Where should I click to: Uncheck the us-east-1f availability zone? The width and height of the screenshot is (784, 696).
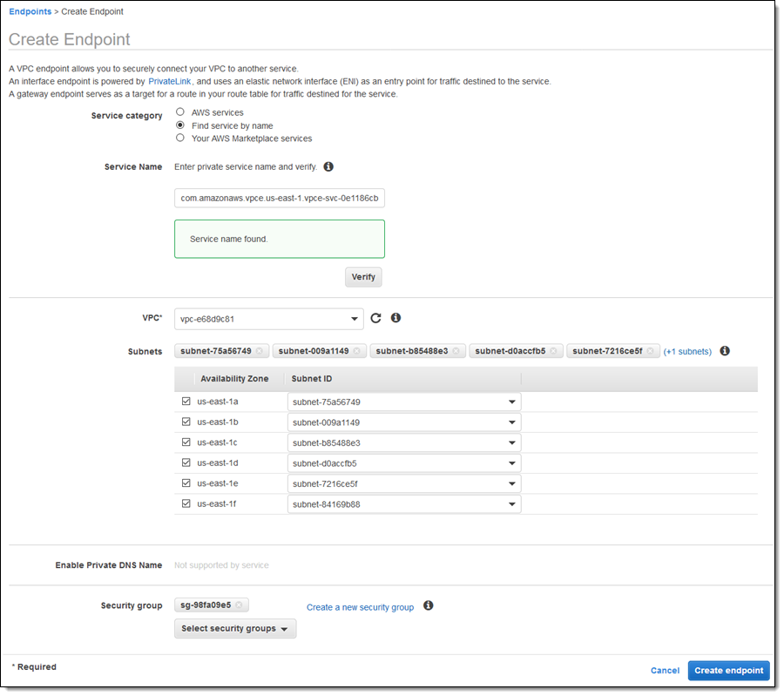pyautogui.click(x=186, y=503)
